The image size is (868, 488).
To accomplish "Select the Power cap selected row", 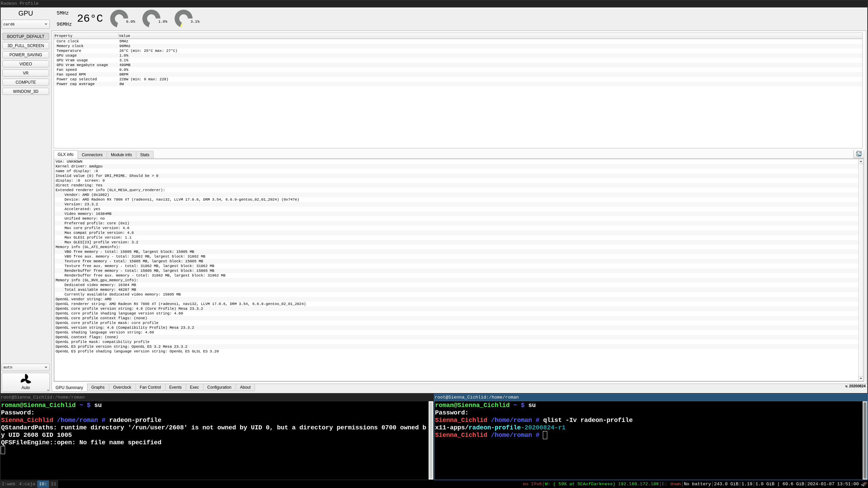I will point(458,79).
